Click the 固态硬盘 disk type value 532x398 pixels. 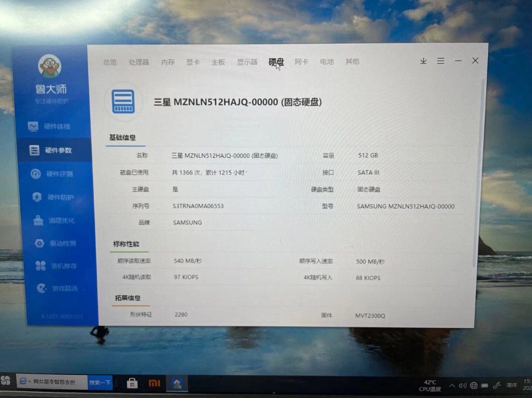click(369, 189)
